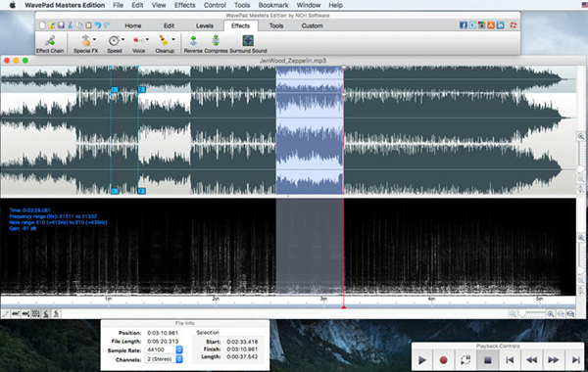
Task: Click the red playhead marker on the ruler
Action: (344, 306)
